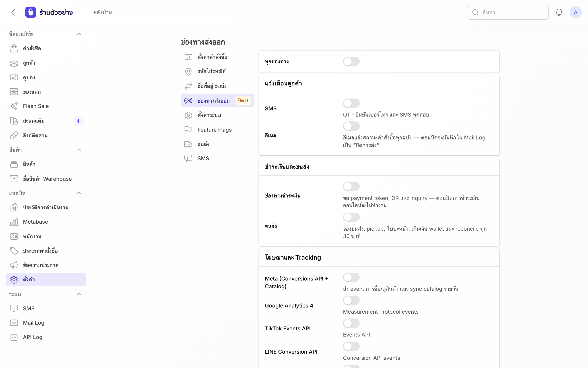Open the user avatar A menu
Viewport: 588px width, 368px height.
point(575,12)
